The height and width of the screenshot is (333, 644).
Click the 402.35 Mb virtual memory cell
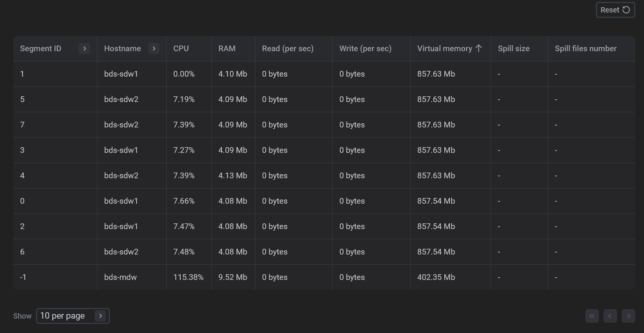[436, 277]
